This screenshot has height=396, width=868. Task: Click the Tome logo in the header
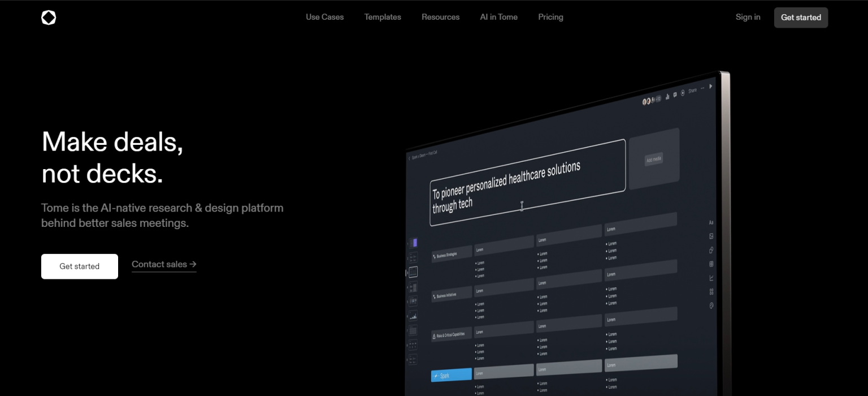49,18
